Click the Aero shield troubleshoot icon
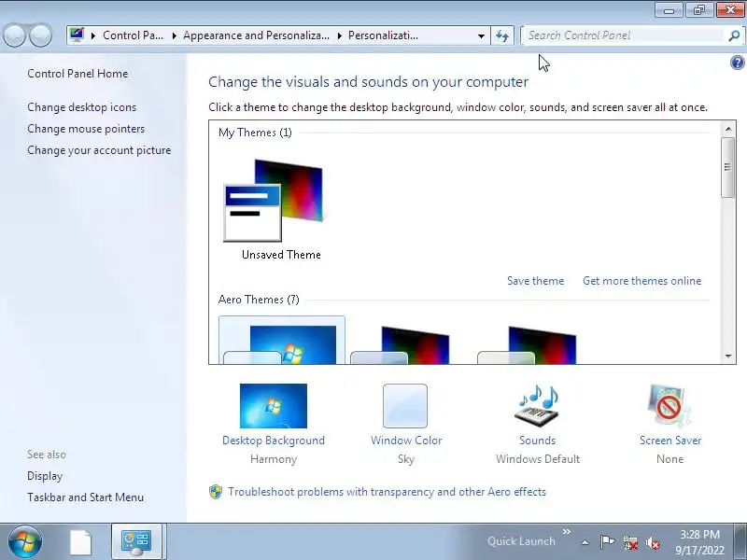Image resolution: width=747 pixels, height=560 pixels. pyautogui.click(x=216, y=492)
